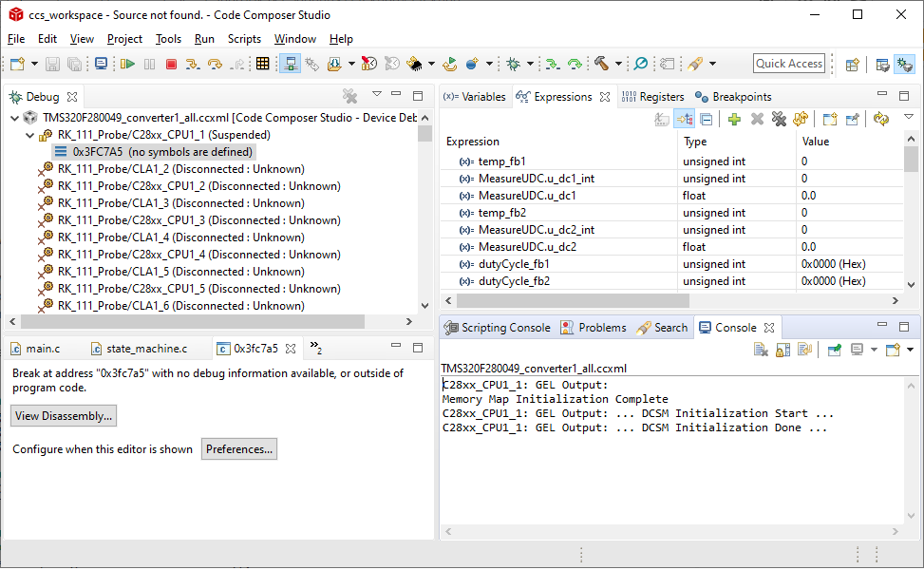Screen dimensions: 924x570
Task: Toggle Pin Console icon
Action: (x=835, y=351)
